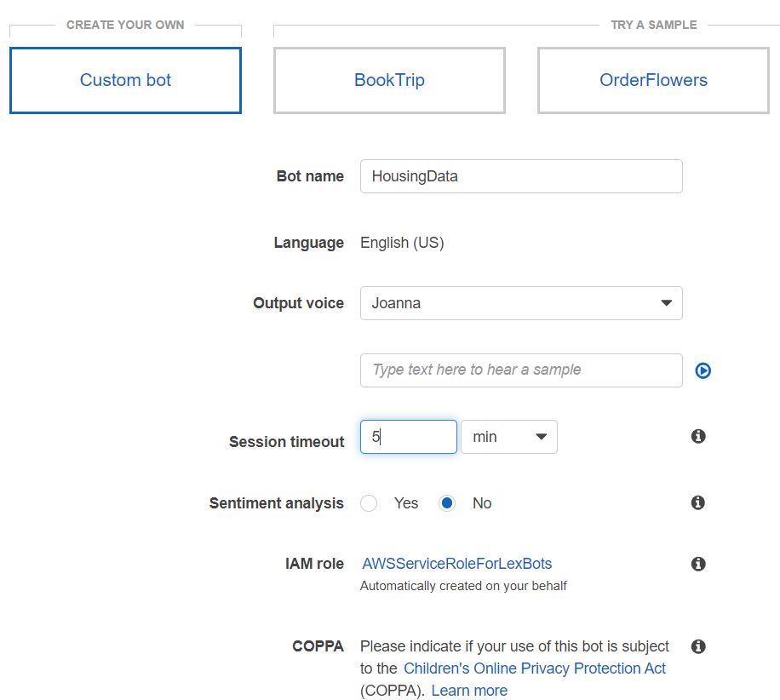Open the COPPA Learn more link

pyautogui.click(x=468, y=691)
